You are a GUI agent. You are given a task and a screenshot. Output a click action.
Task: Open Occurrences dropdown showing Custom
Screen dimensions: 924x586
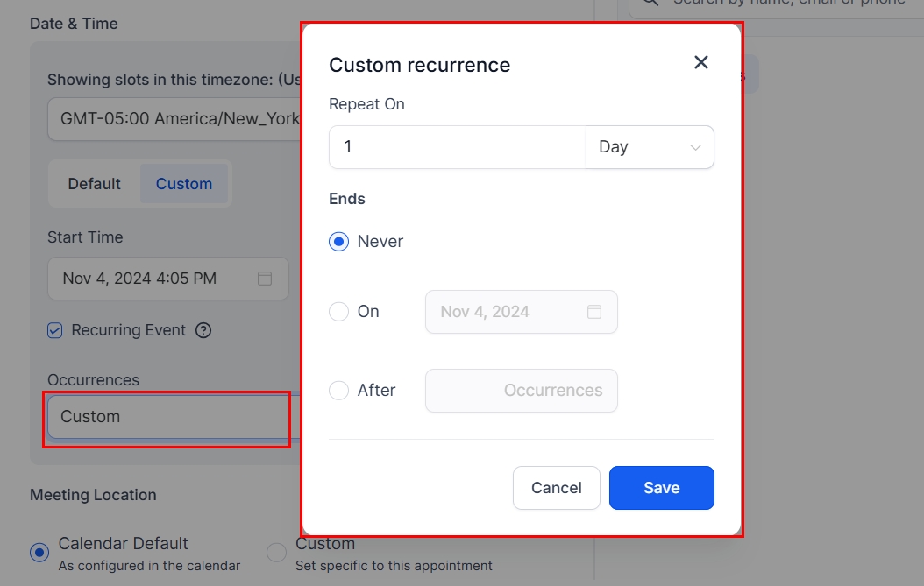point(167,417)
